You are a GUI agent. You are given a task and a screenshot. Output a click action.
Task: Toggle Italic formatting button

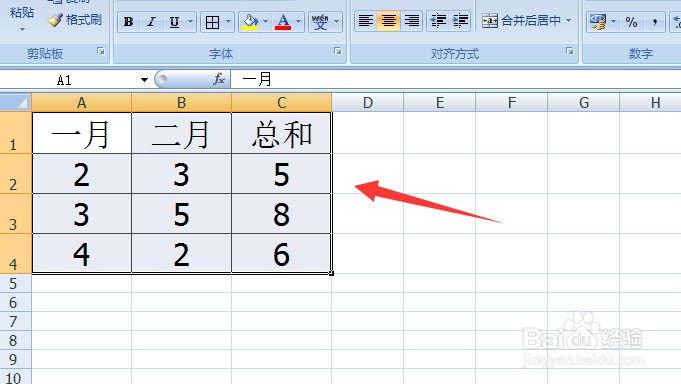pyautogui.click(x=151, y=22)
